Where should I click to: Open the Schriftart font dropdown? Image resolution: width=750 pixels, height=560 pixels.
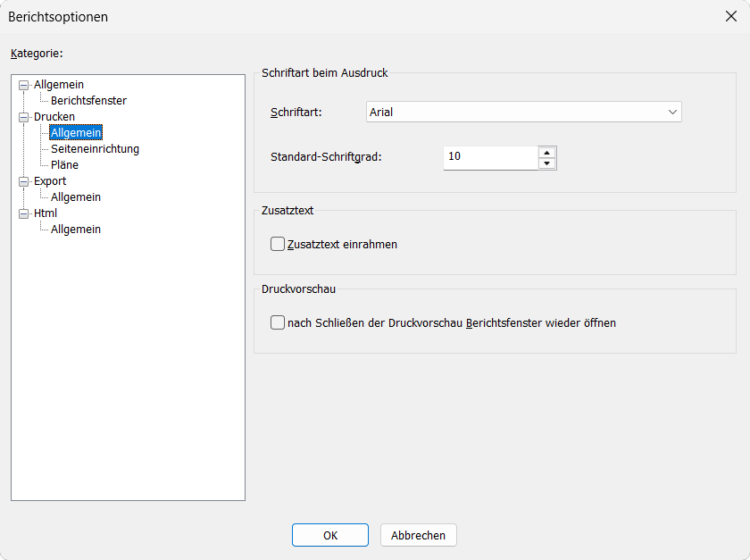point(524,112)
